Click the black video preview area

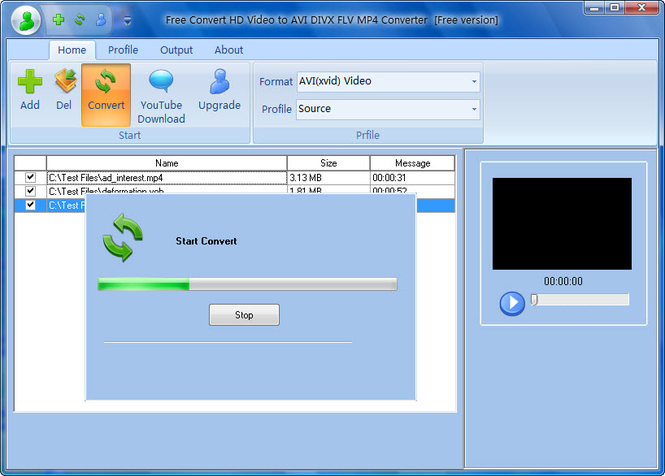tap(562, 224)
